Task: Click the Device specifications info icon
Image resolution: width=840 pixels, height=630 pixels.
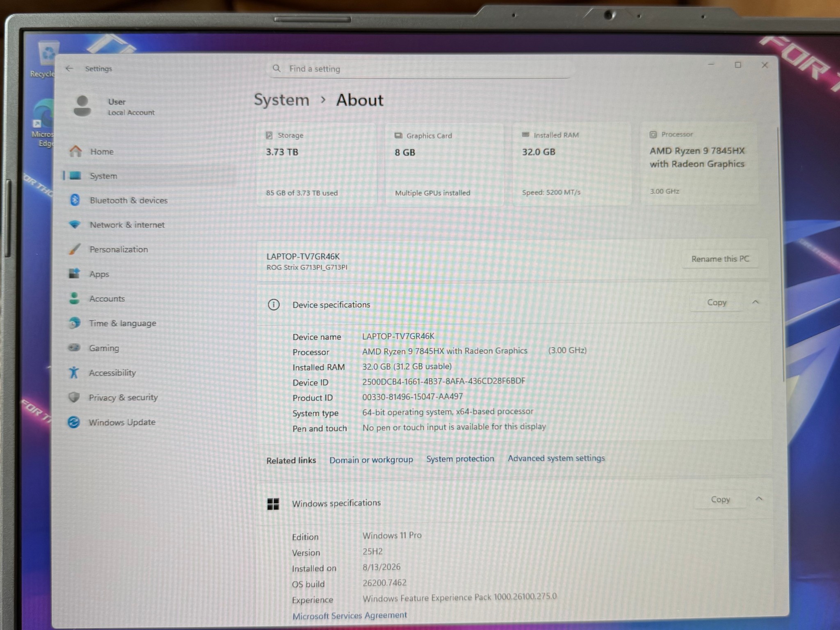Action: coord(274,305)
